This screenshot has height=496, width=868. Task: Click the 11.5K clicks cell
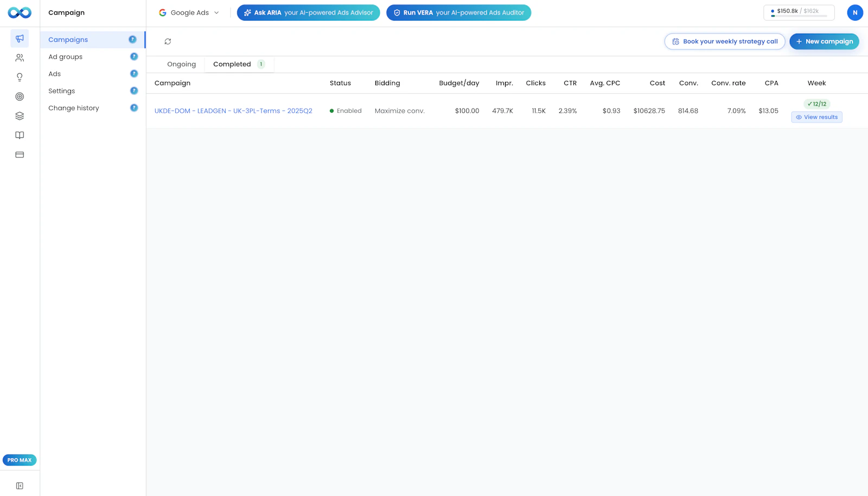(539, 111)
